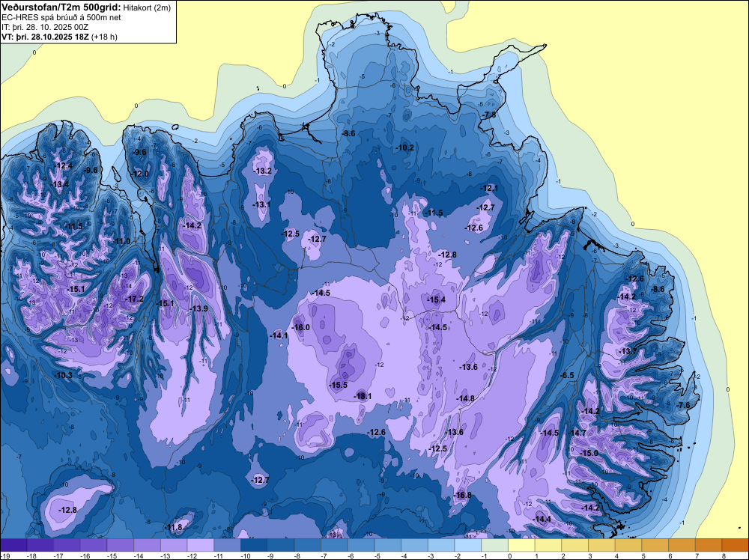This screenshot has width=749, height=560.
Task: Select the -14.1 temperature value
Action: point(279,335)
